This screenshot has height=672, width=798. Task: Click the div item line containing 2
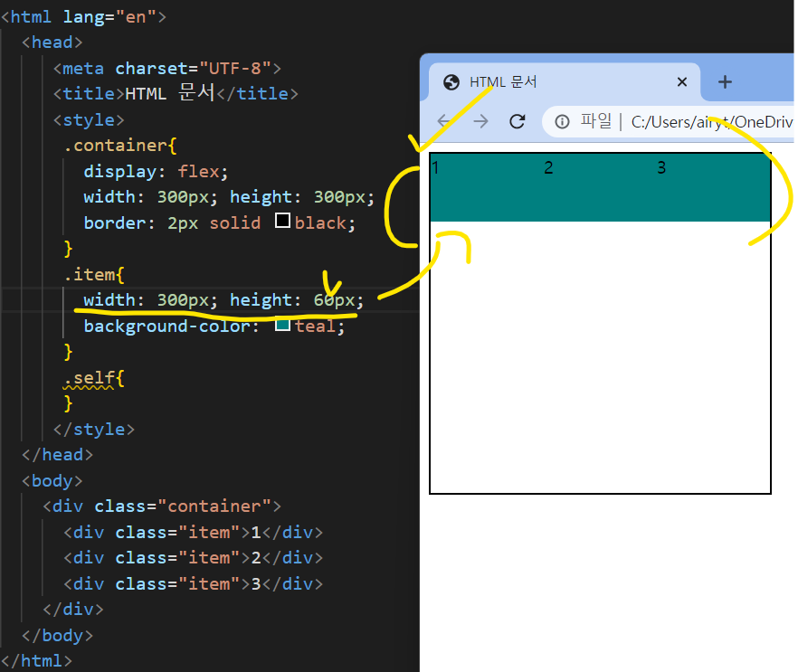click(193, 558)
